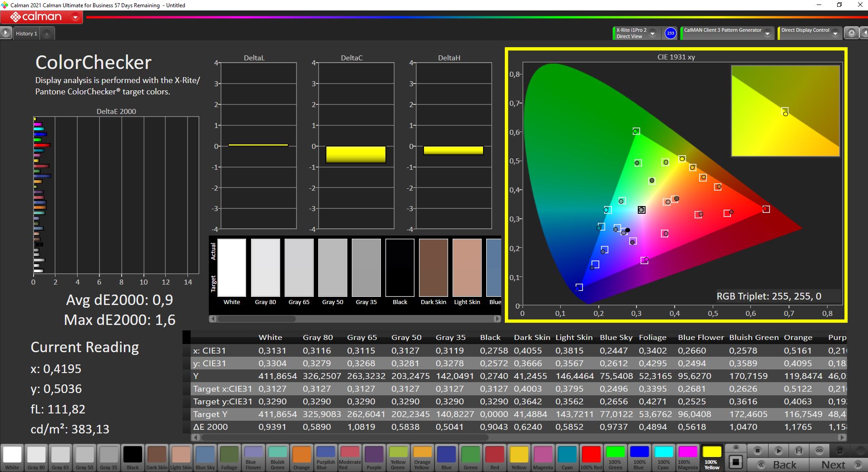Image resolution: width=868 pixels, height=472 pixels.
Task: Click the continuous read infinity icon
Action: [819, 451]
